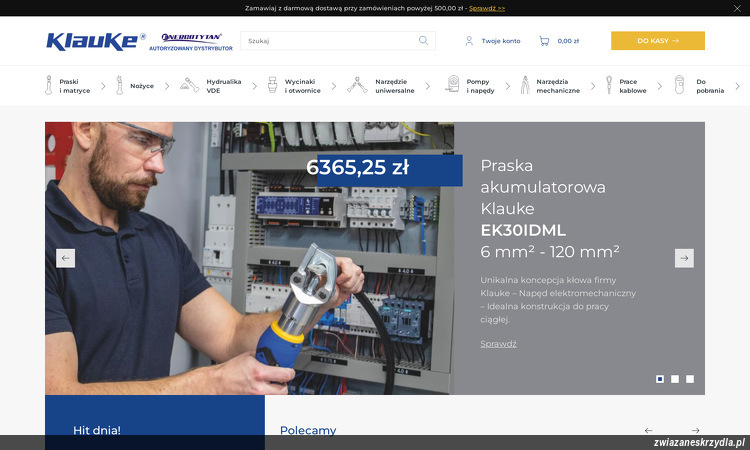Click the DO KASY checkout button

coord(657,41)
